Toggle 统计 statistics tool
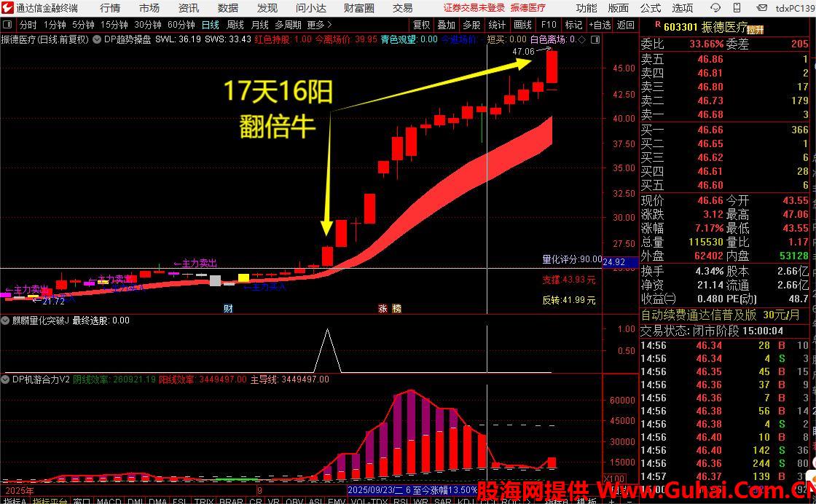816x504 pixels. pyautogui.click(x=497, y=25)
